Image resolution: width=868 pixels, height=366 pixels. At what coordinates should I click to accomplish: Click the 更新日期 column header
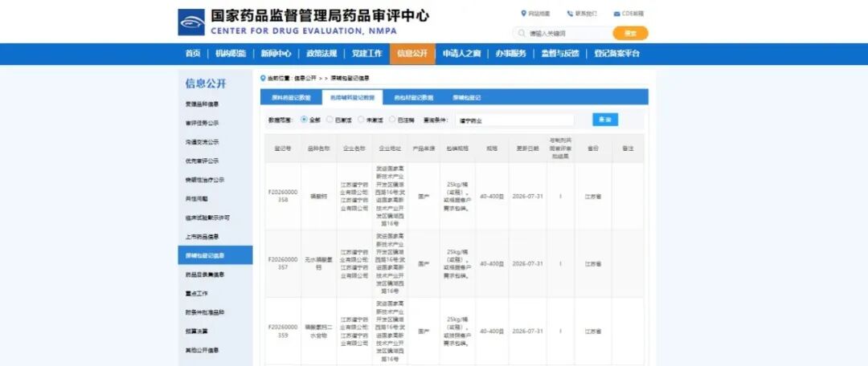(x=527, y=148)
